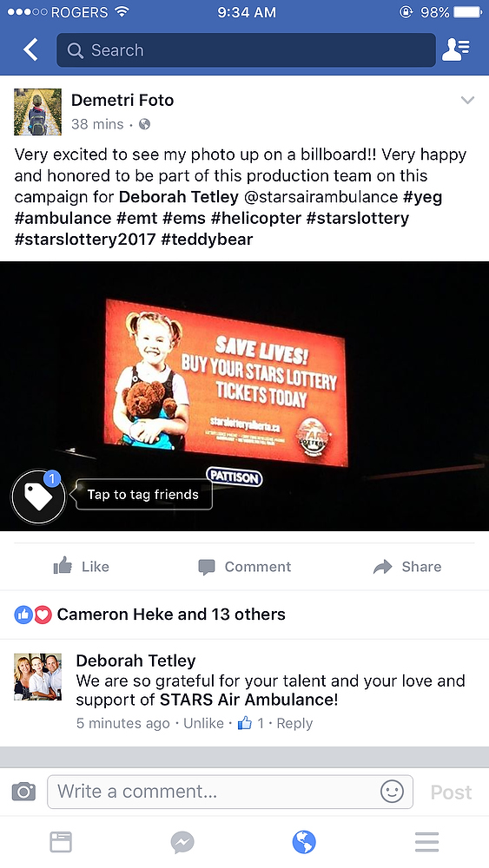Screen dimensions: 489x868
Task: Tap the back arrow in header
Action: coord(31,49)
